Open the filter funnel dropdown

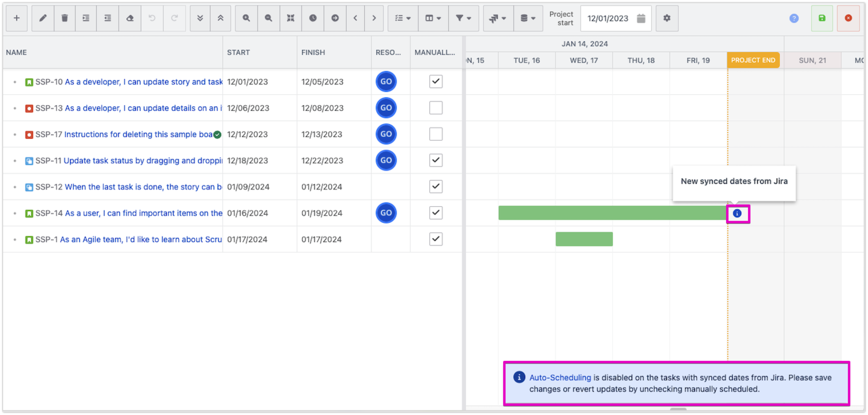pyautogui.click(x=463, y=18)
